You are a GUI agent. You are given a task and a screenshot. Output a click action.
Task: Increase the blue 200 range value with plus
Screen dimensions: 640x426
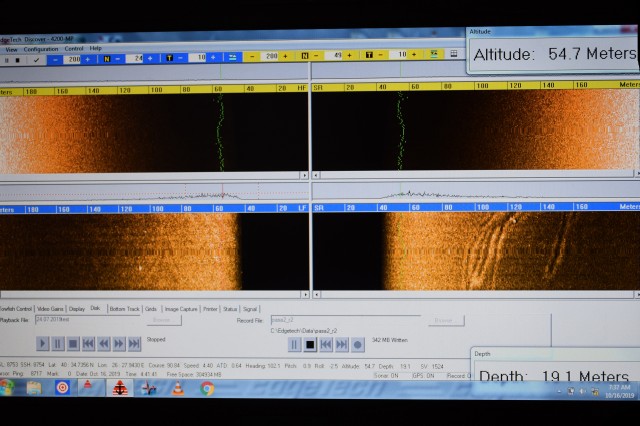(x=90, y=59)
